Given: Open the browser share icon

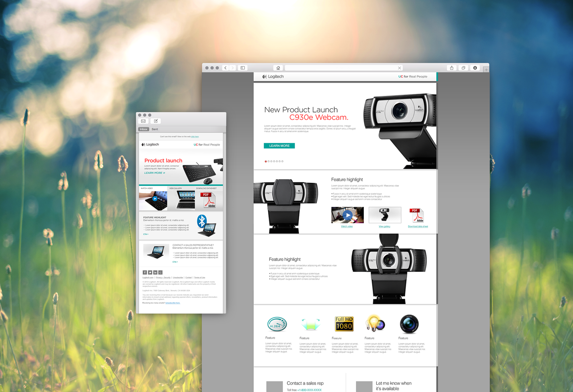Looking at the screenshot, I should 452,68.
